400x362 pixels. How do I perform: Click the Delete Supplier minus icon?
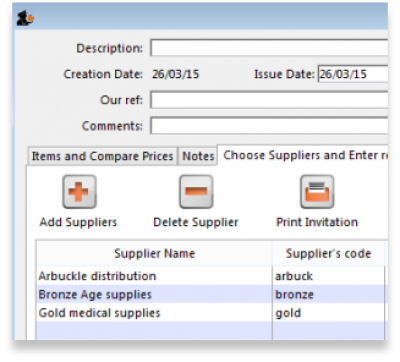point(196,192)
